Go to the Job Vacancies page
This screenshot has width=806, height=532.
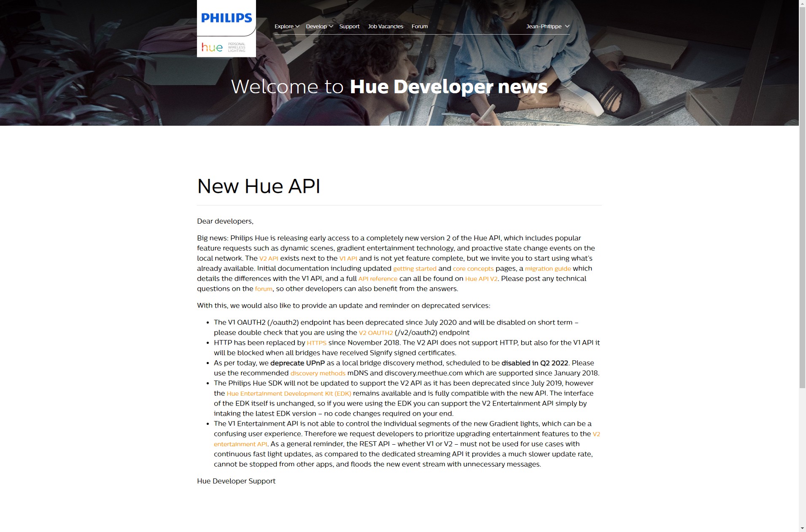(385, 26)
